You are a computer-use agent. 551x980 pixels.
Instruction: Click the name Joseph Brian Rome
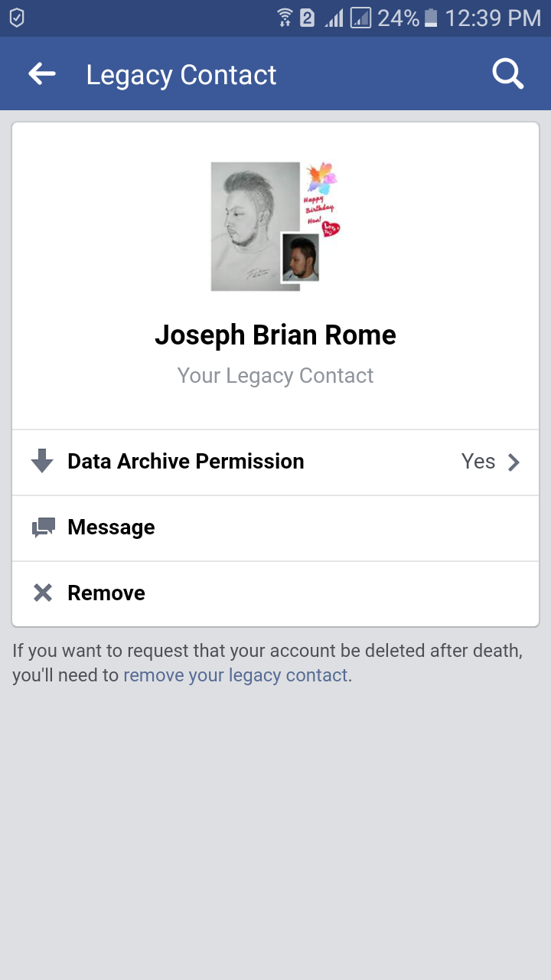(275, 335)
